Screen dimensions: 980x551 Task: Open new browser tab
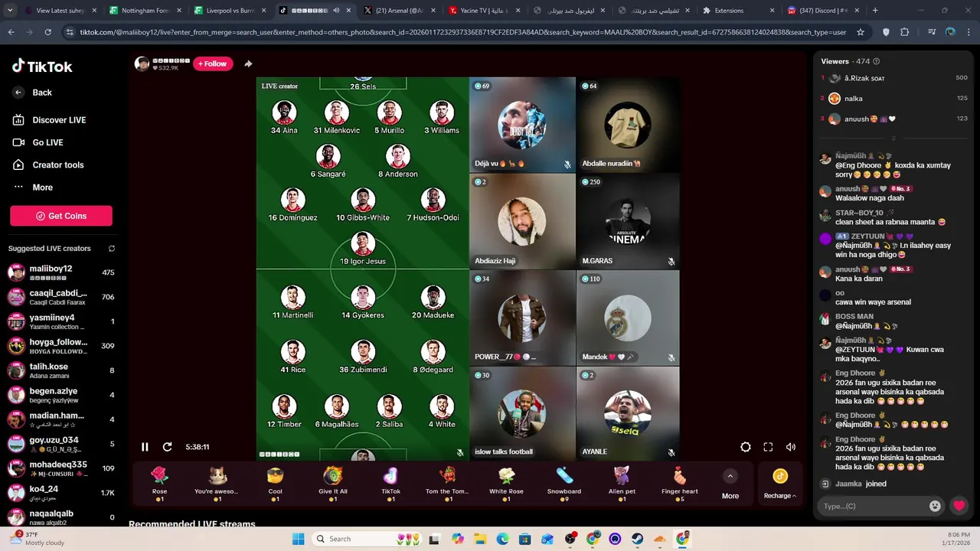[x=875, y=11]
